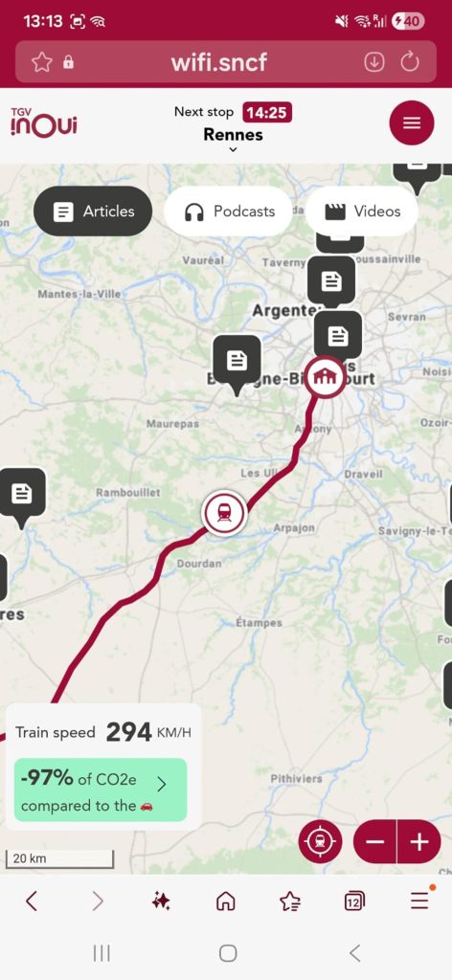Open browser tabs counter showing 12
This screenshot has width=452, height=980.
[x=354, y=901]
